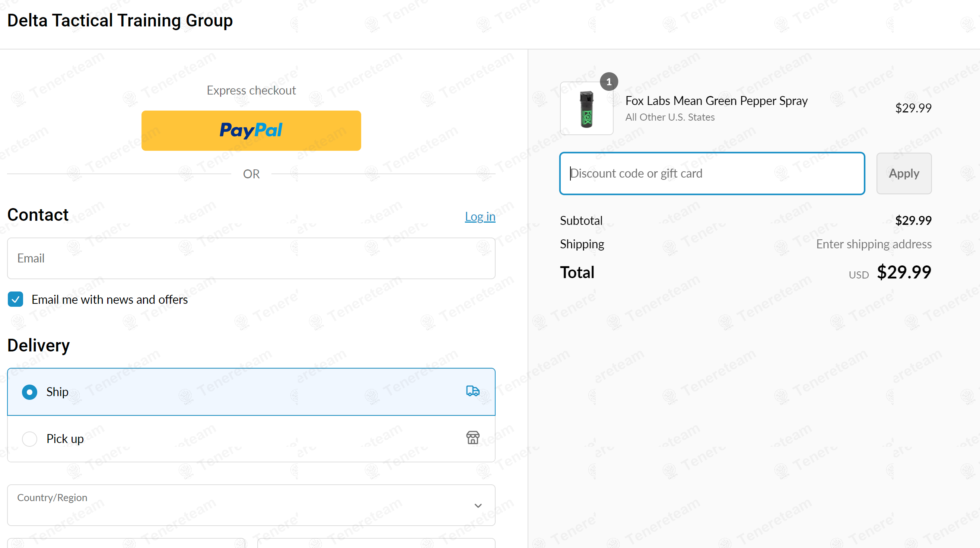Screen dimensions: 980x548
Task: Select the Ship delivery option
Action: pos(30,392)
